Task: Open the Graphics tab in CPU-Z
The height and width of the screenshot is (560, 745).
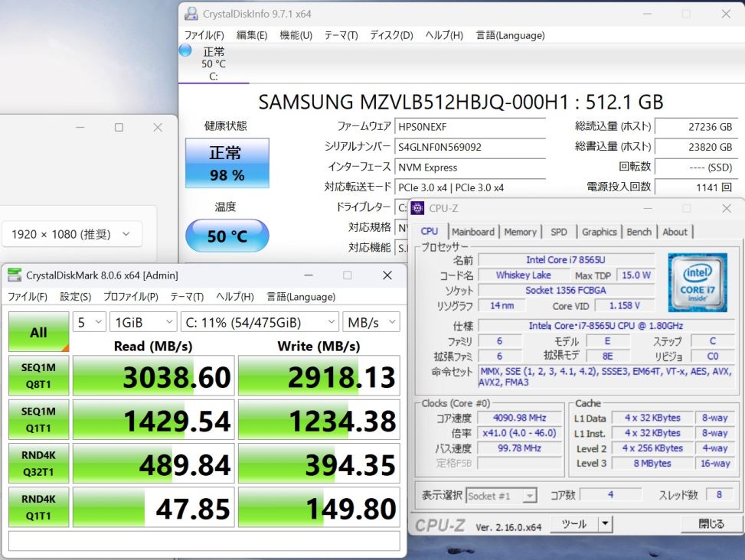Action: pyautogui.click(x=599, y=232)
